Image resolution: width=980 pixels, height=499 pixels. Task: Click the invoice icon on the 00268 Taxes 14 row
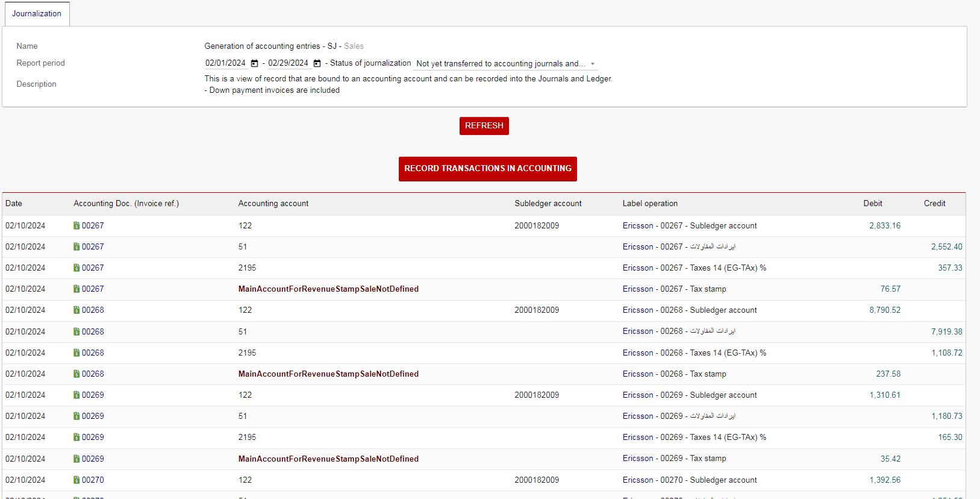pos(76,353)
